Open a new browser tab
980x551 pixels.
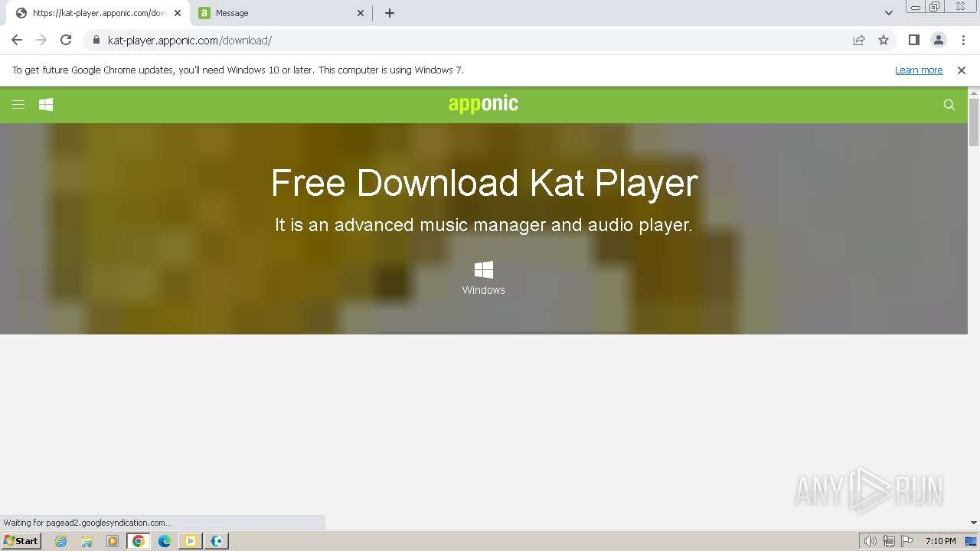[x=390, y=13]
